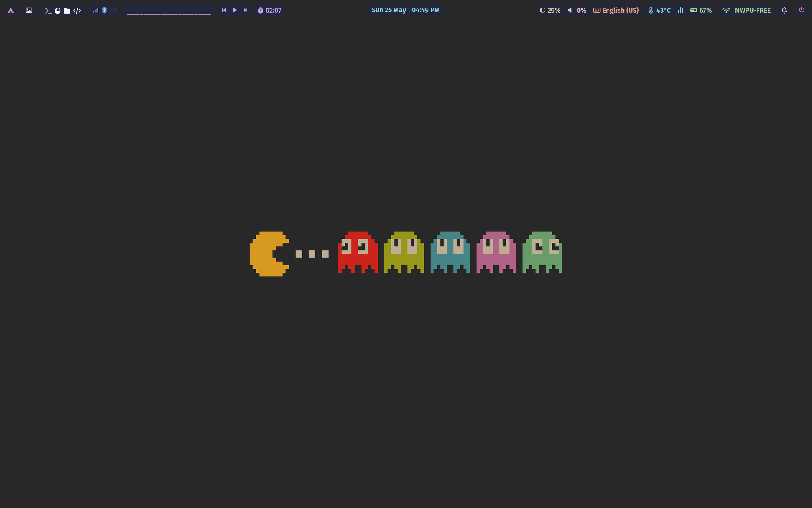Open the power menu button
This screenshot has width=812, height=508.
coord(801,10)
